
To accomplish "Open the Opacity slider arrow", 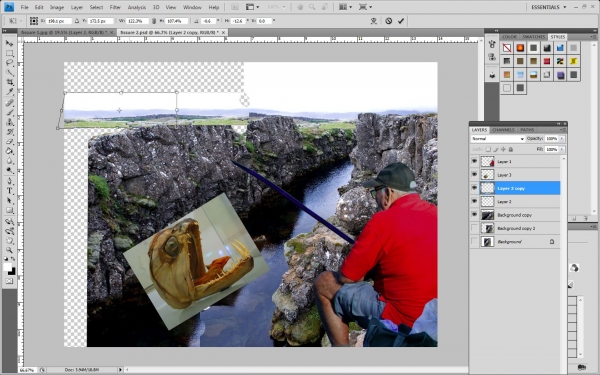I will [x=562, y=139].
